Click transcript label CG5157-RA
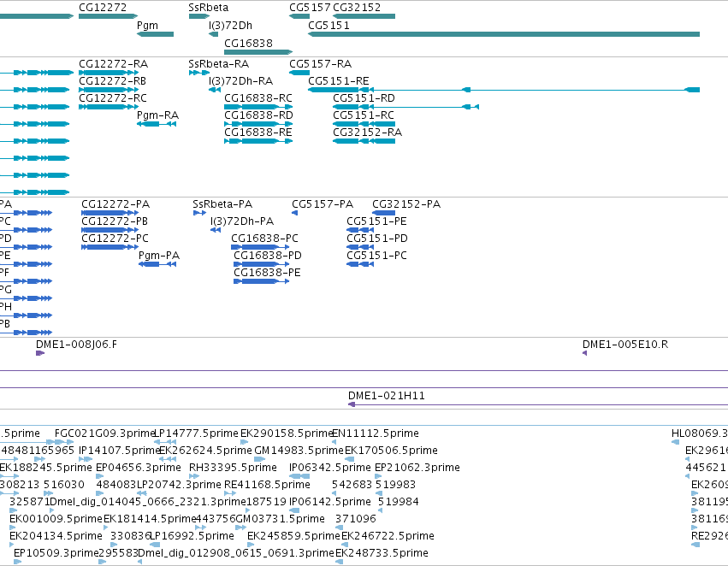Viewport: 728px width, 566px height. tap(320, 63)
